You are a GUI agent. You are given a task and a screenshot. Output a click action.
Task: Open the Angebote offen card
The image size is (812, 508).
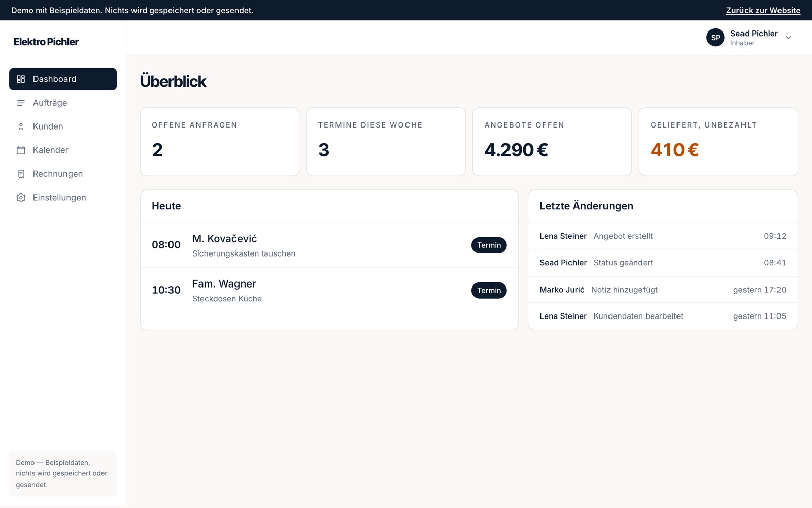coord(552,142)
